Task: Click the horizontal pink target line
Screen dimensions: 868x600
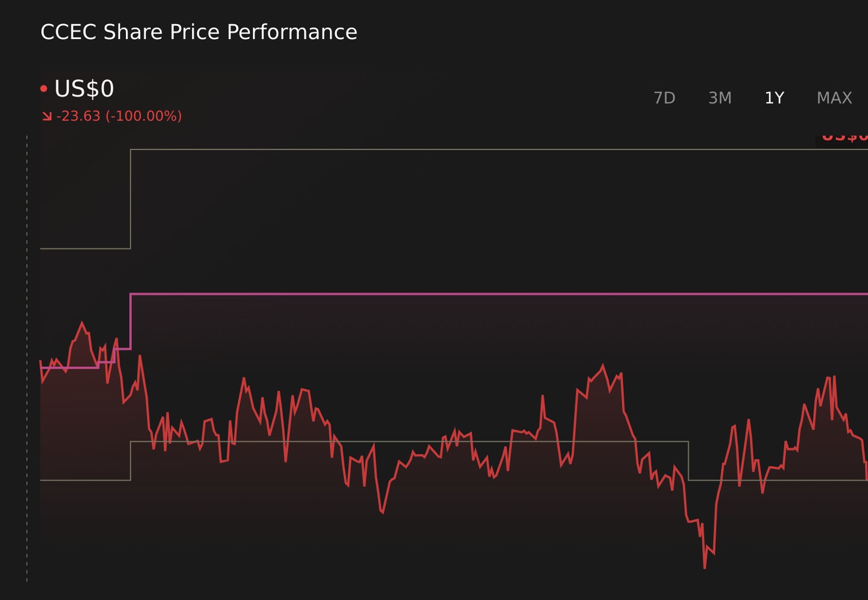Action: click(499, 294)
